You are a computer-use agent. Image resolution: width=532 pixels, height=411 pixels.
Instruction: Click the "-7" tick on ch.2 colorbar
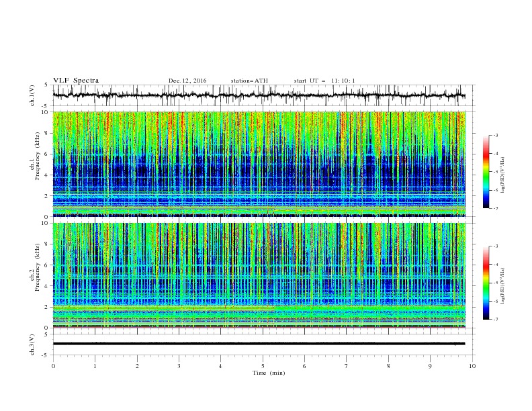point(496,319)
